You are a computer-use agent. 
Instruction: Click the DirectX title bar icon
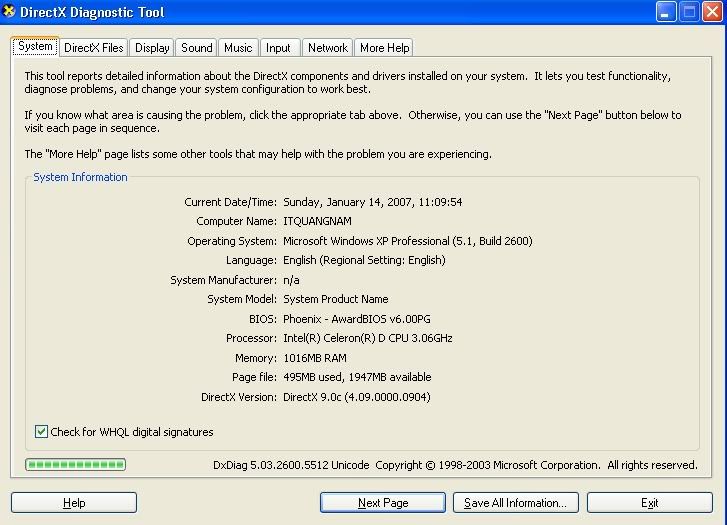click(x=9, y=11)
